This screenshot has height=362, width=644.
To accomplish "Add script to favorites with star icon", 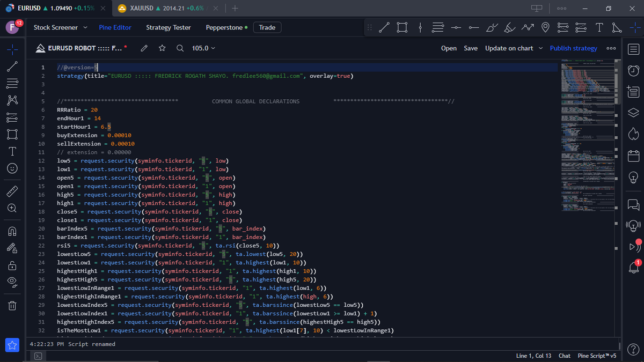I will (x=162, y=48).
